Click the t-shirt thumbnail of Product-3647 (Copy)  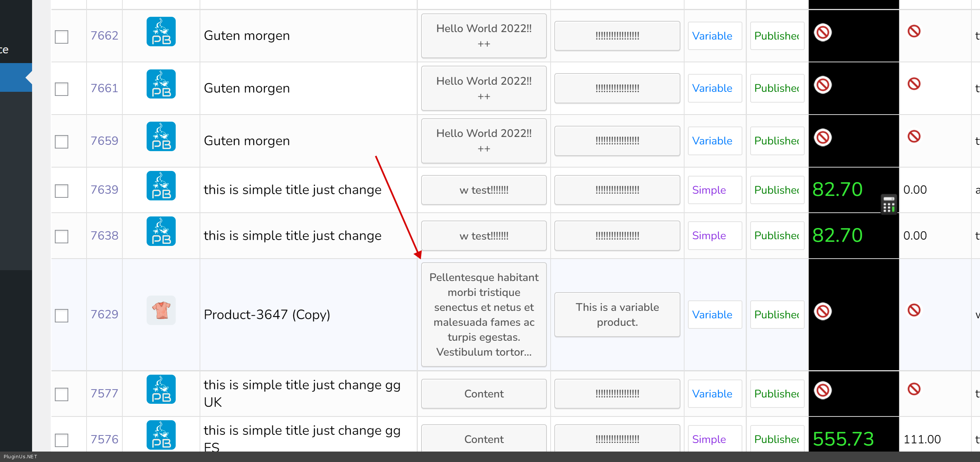(x=161, y=310)
